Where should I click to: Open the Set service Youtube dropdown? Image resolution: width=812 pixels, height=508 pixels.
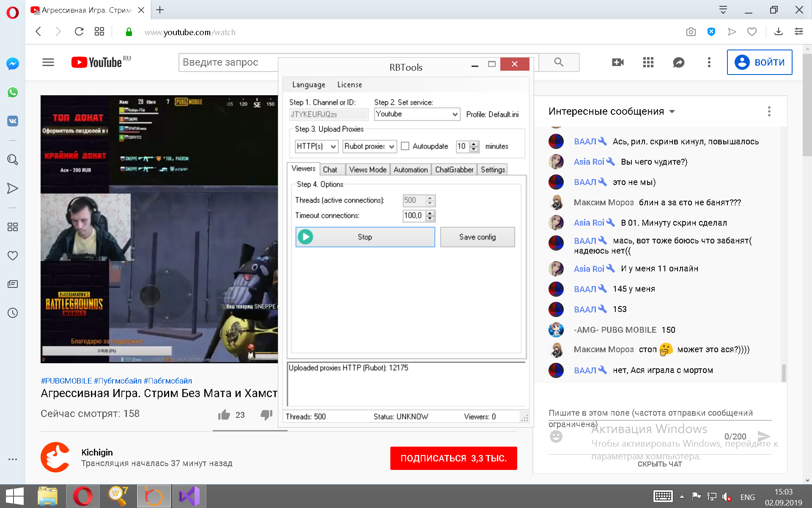pyautogui.click(x=417, y=114)
